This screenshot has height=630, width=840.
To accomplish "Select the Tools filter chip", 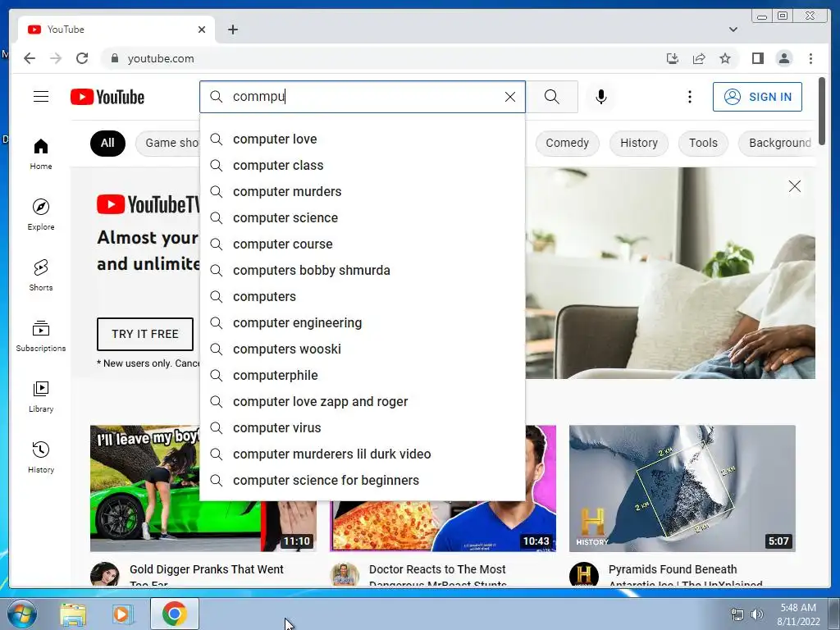I will (703, 143).
